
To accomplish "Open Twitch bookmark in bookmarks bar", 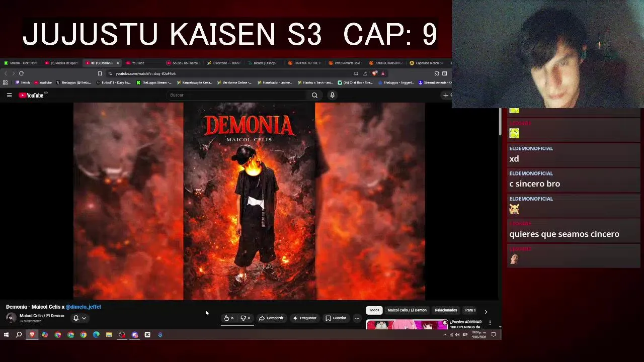I will pos(23,82).
